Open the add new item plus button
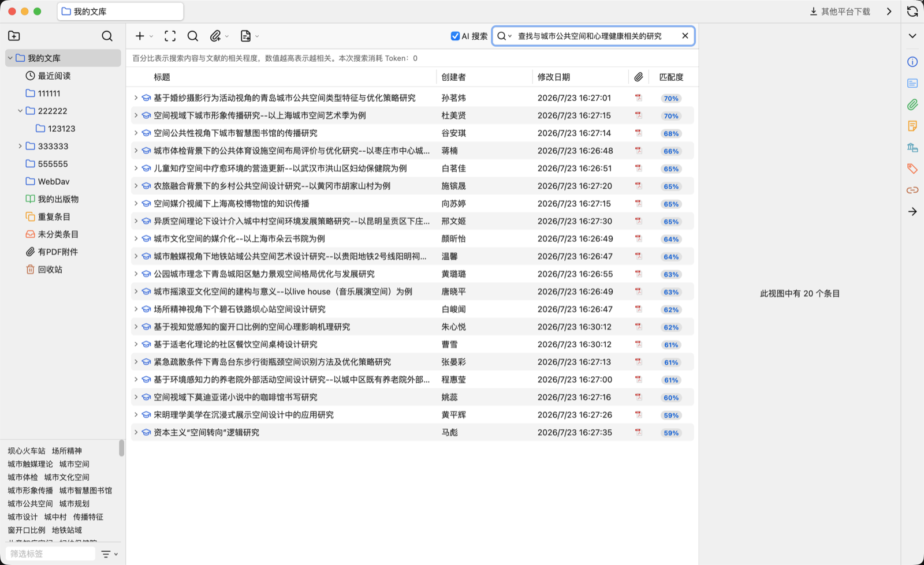This screenshot has height=565, width=924. click(140, 36)
